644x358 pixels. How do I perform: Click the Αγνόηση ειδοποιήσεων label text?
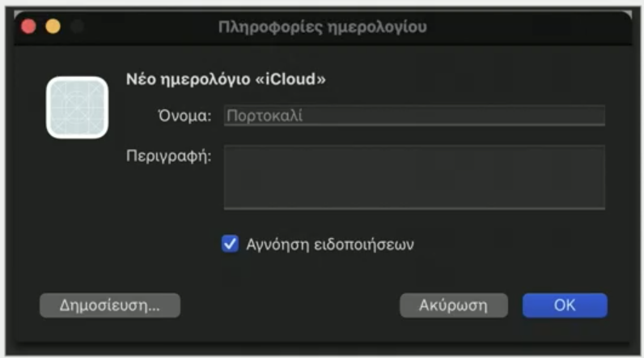330,245
